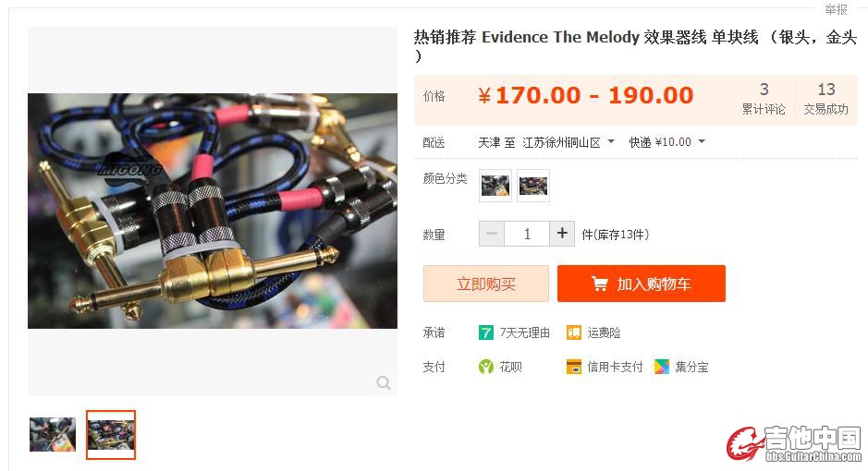The width and height of the screenshot is (868, 471).
Task: Click the magnifier zoom icon on product image
Action: 383,382
